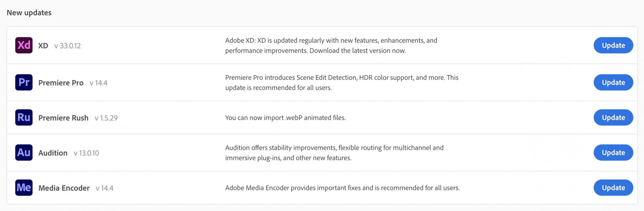Update Premiere Pro

(x=613, y=82)
